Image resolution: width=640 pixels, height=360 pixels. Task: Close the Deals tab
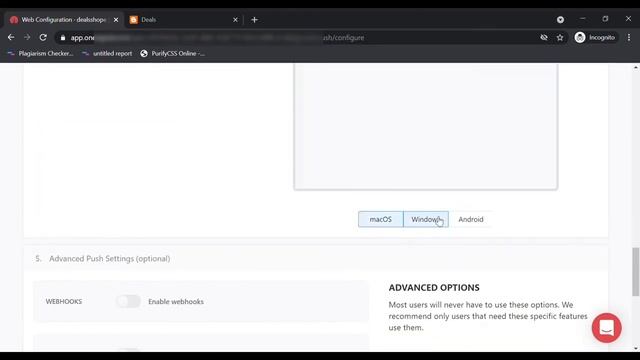[x=235, y=20]
